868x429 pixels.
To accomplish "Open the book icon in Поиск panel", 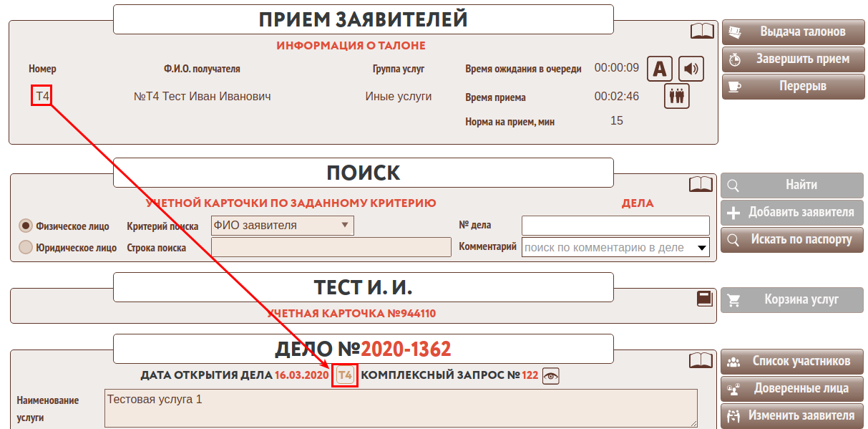I will click(701, 185).
